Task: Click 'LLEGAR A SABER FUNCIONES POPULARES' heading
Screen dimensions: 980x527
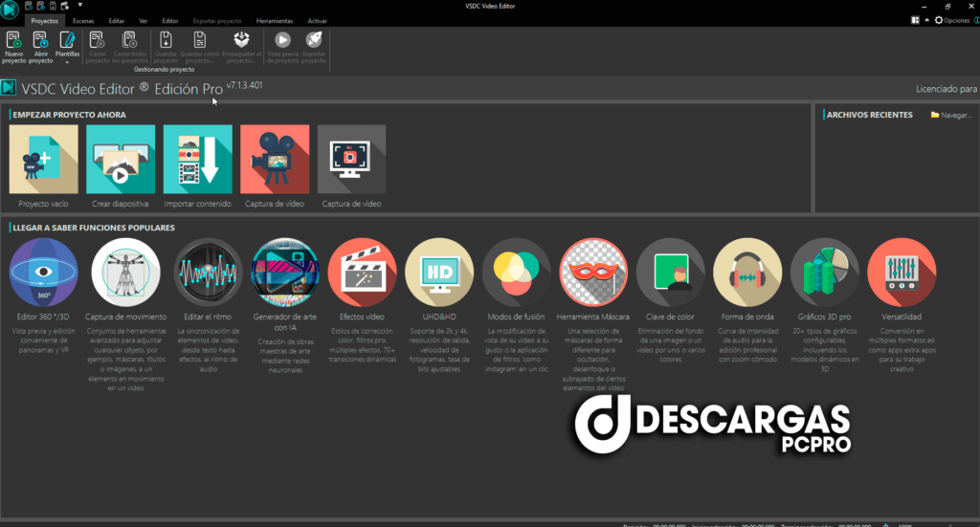Action: tap(94, 228)
